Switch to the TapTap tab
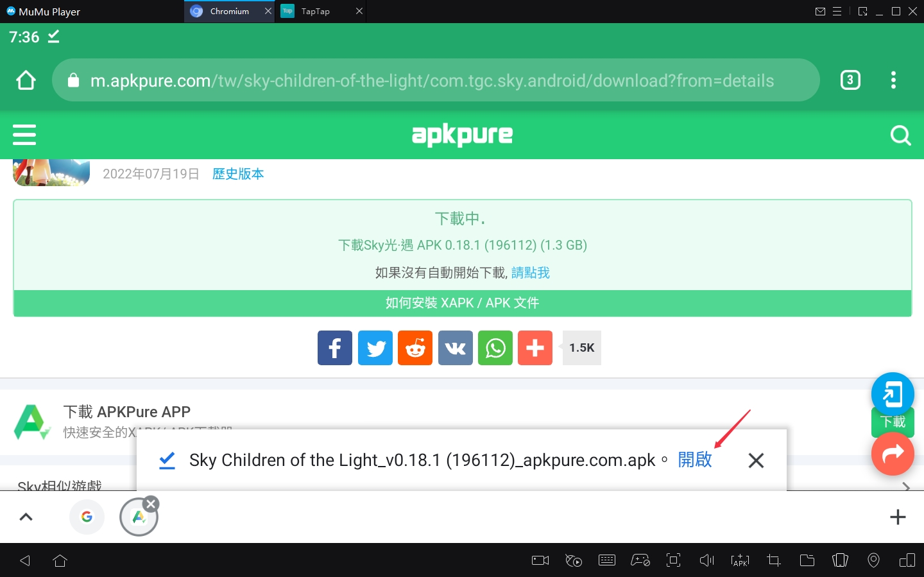Screen dimensions: 924x577 314,11
